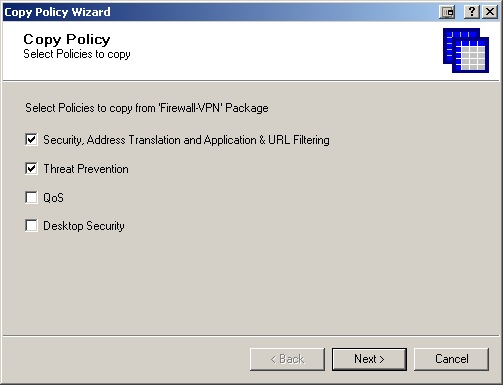Click the Select Policies to copy subtitle

click(x=77, y=54)
